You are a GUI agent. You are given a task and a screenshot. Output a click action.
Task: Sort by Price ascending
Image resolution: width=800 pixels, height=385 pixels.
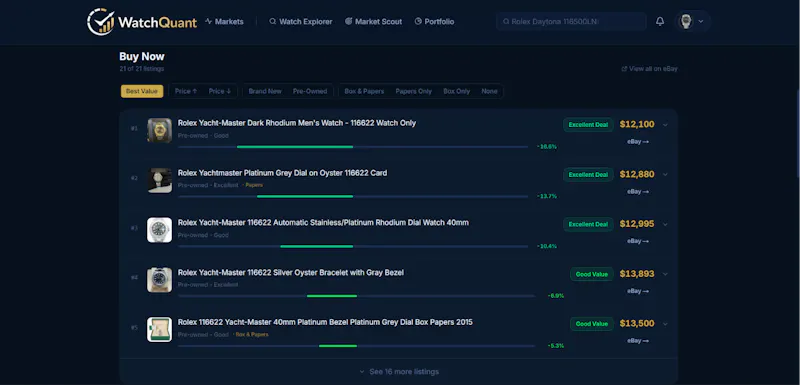pyautogui.click(x=186, y=91)
